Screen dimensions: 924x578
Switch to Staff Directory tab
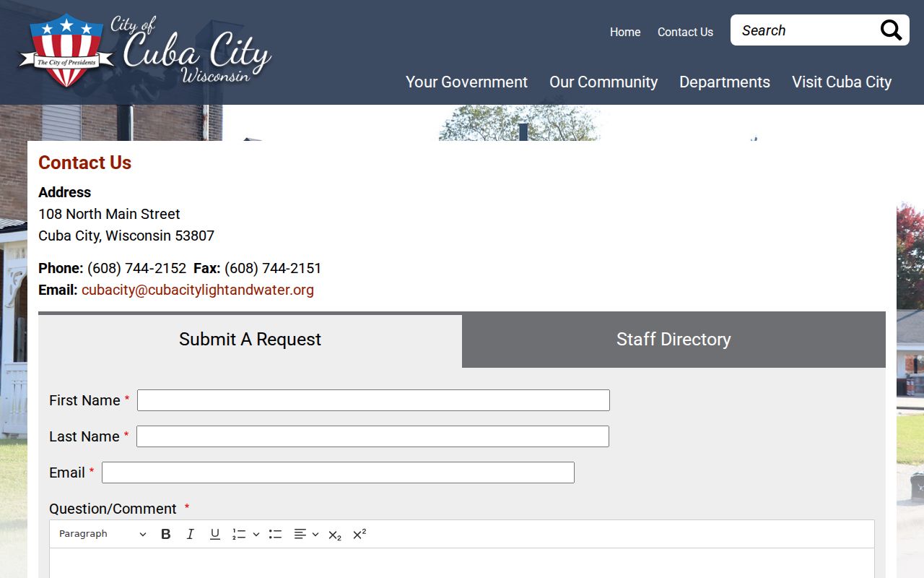click(x=674, y=340)
